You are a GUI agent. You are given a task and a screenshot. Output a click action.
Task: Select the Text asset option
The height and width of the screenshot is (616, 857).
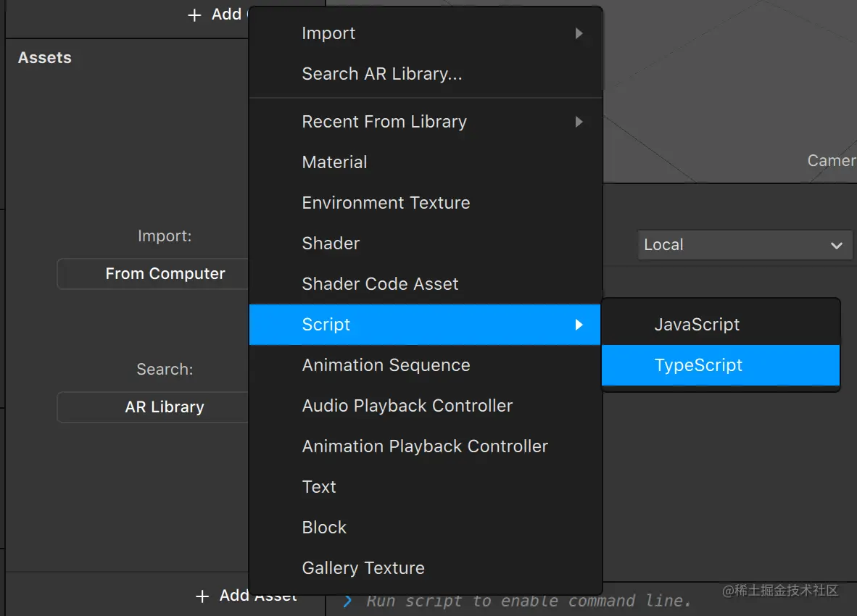point(319,487)
